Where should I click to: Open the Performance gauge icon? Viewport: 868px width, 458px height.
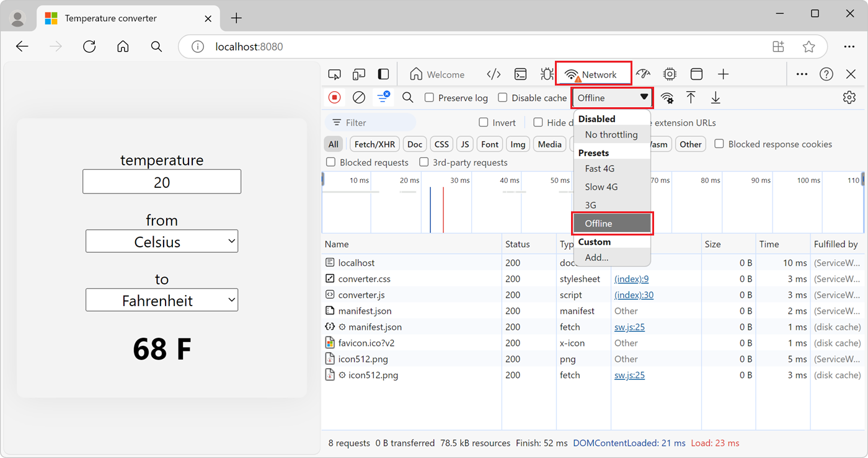643,74
